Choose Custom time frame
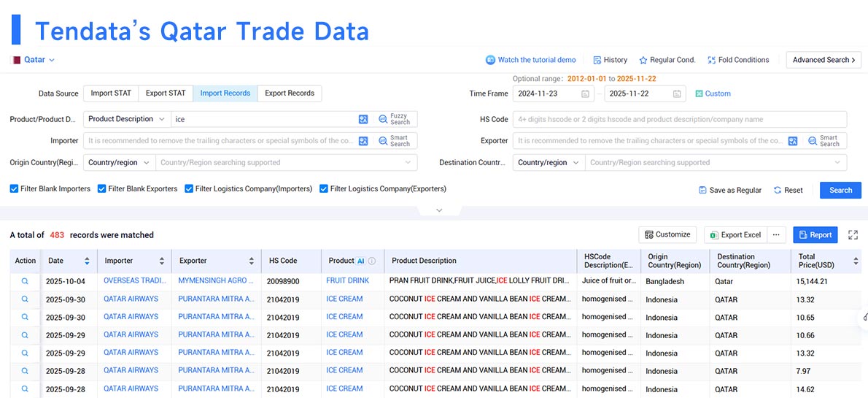 (713, 93)
